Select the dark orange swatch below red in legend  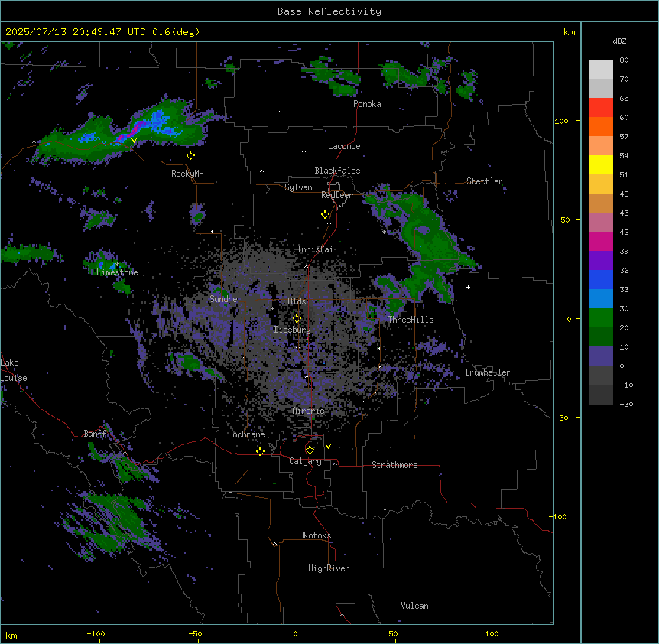coord(601,126)
